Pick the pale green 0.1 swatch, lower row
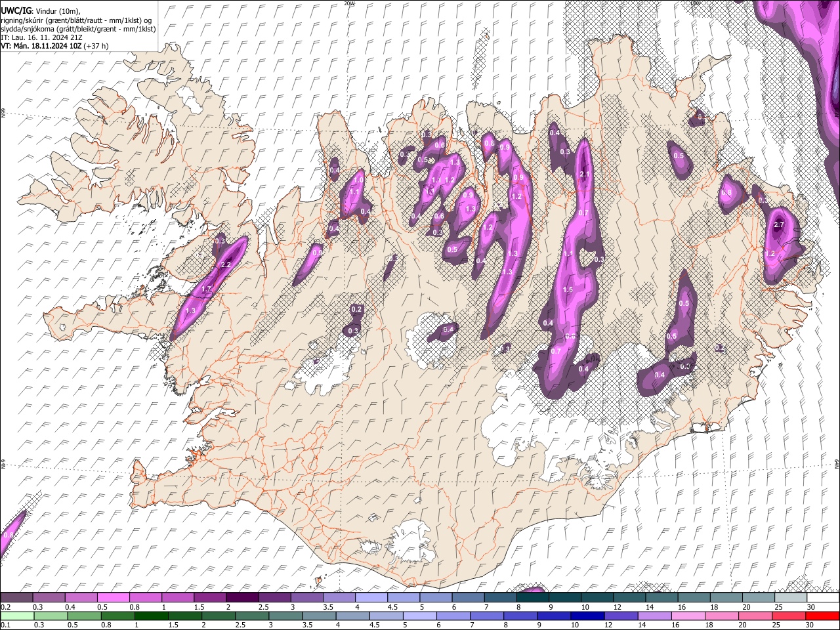Image resolution: width=840 pixels, height=630 pixels. point(16,616)
